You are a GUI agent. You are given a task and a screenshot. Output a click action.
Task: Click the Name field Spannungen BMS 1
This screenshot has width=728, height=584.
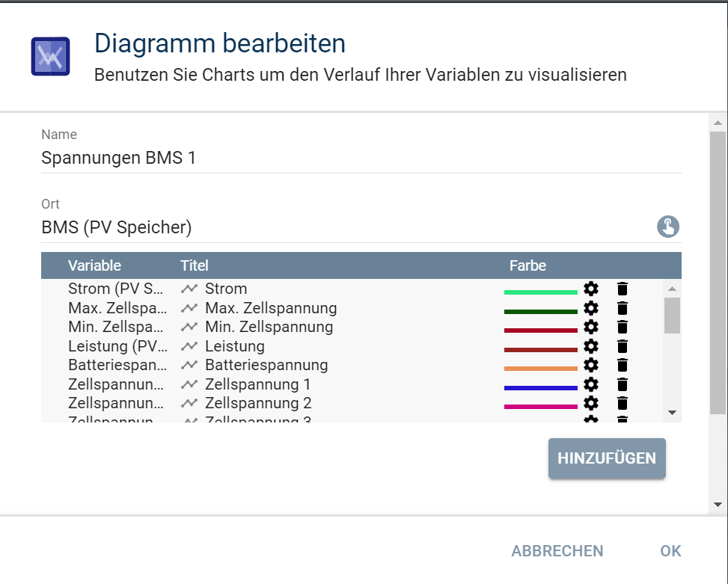point(361,158)
